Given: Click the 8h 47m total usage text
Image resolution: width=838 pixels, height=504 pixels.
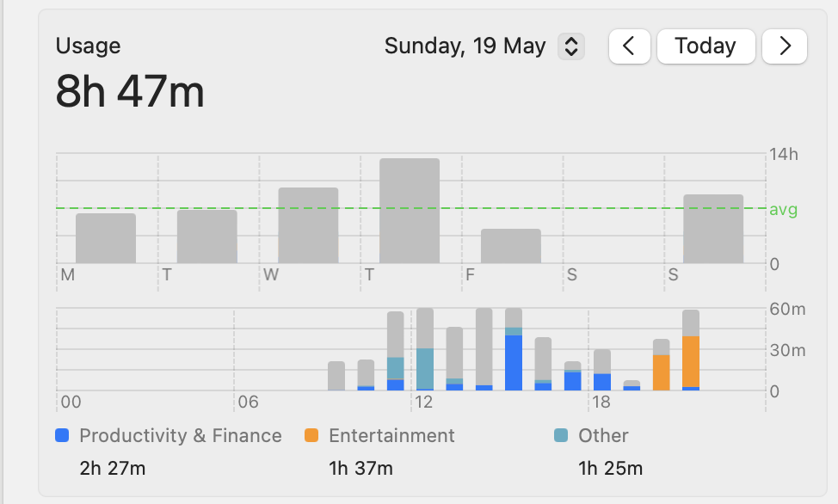Looking at the screenshot, I should 130,92.
